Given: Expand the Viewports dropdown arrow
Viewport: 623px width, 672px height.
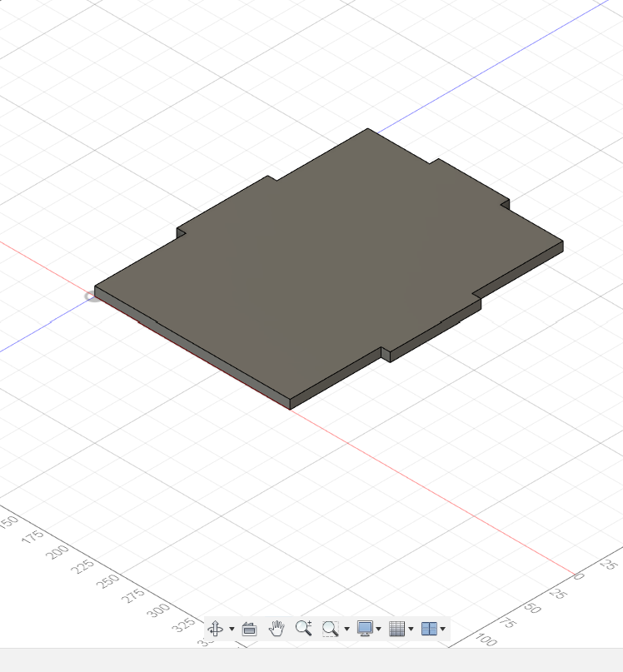Looking at the screenshot, I should tap(443, 630).
